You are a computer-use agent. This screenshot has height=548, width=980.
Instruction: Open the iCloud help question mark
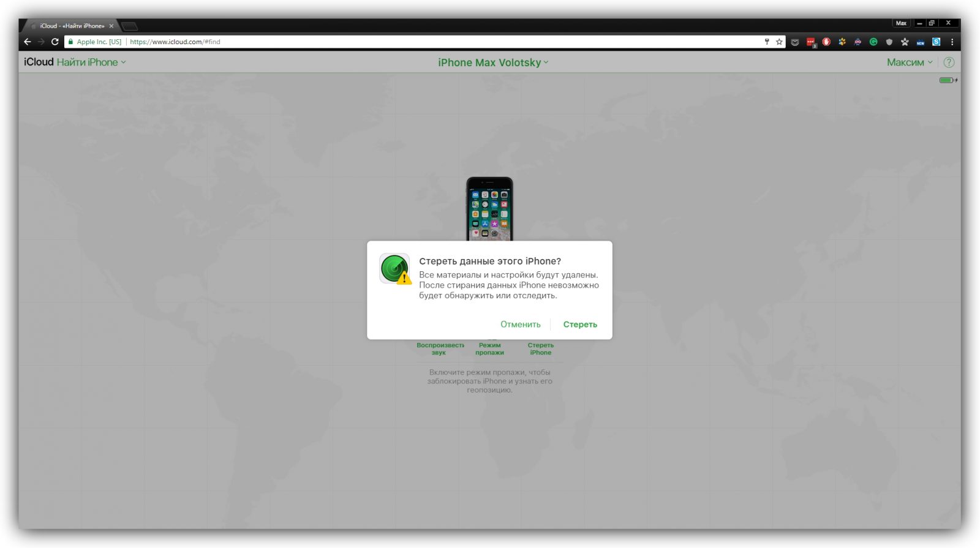949,62
